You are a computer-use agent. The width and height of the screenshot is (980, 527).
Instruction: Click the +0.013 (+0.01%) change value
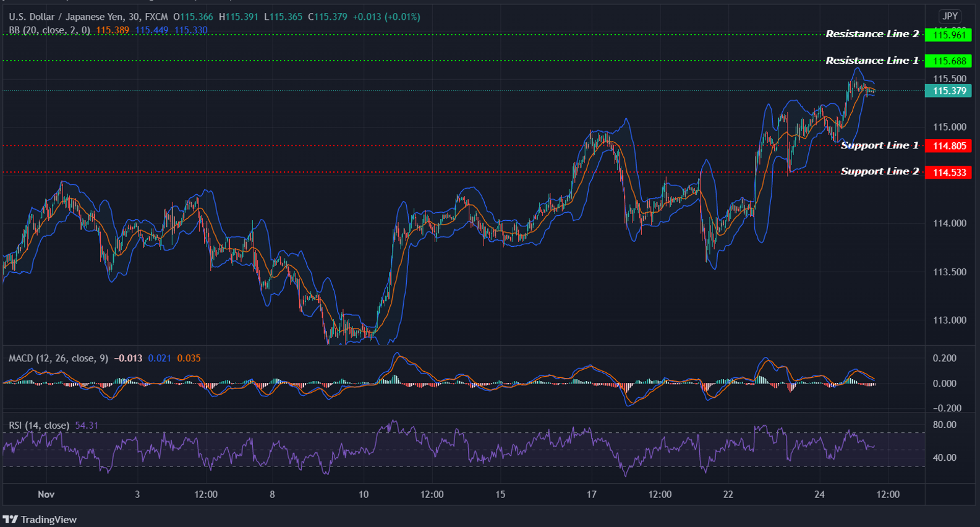386,17
